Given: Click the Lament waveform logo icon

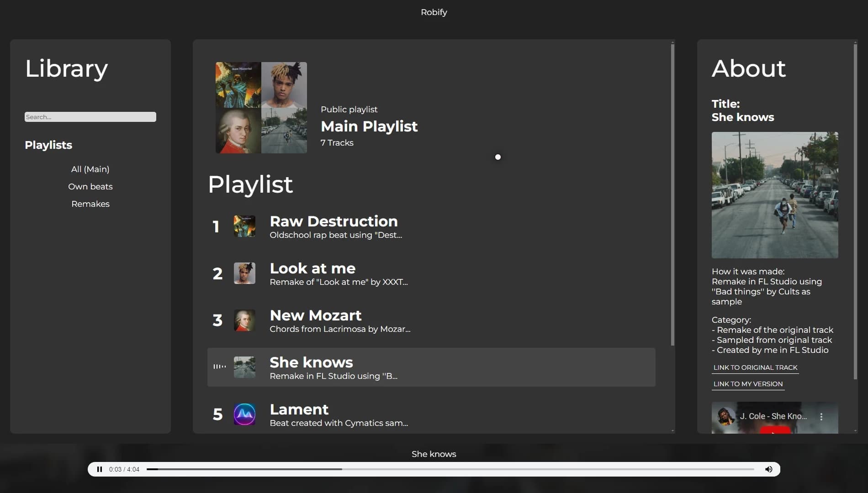Looking at the screenshot, I should 244,414.
